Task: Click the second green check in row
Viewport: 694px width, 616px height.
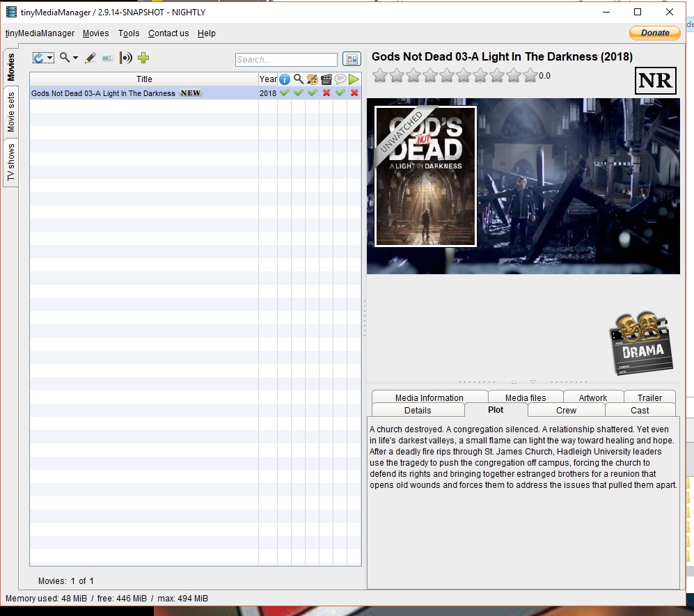Action: (x=299, y=93)
